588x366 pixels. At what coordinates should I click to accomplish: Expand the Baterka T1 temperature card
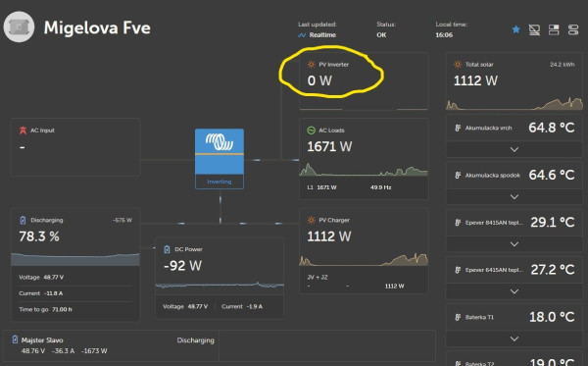[514, 339]
